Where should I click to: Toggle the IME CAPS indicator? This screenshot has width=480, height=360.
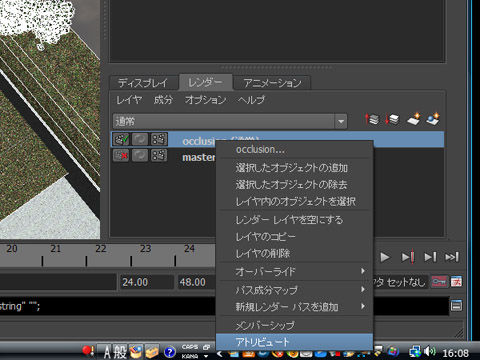tap(190, 347)
